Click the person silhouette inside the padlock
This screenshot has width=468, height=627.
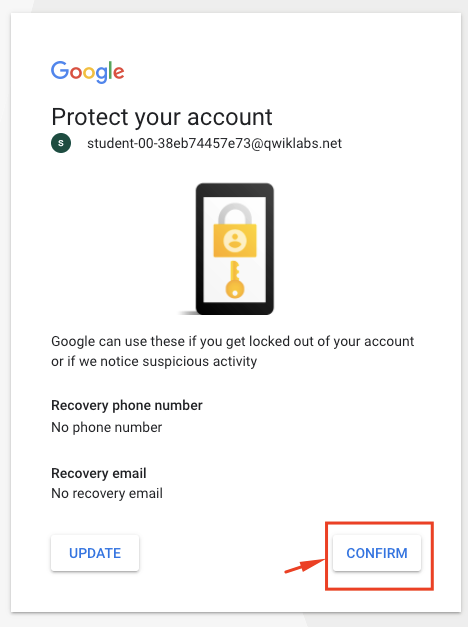tap(235, 241)
